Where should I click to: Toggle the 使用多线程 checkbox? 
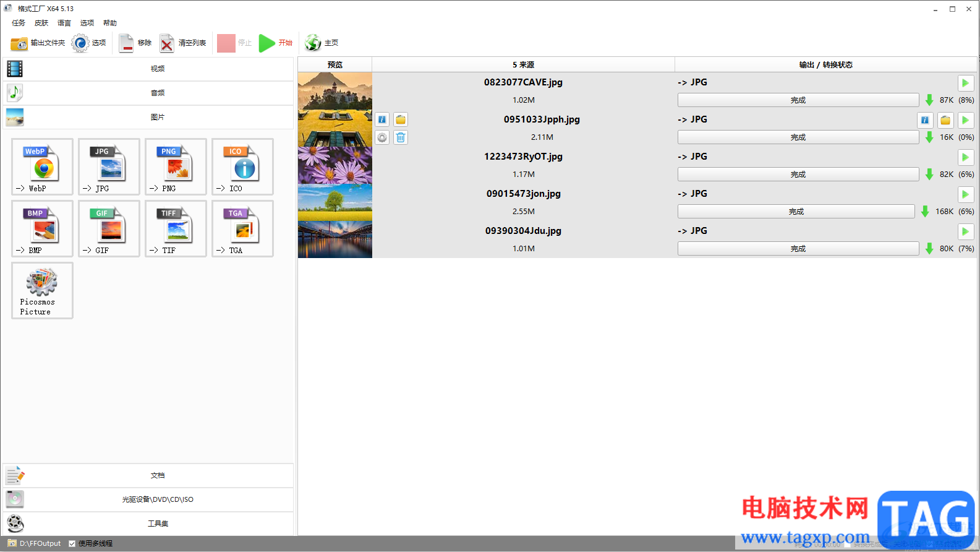point(72,543)
